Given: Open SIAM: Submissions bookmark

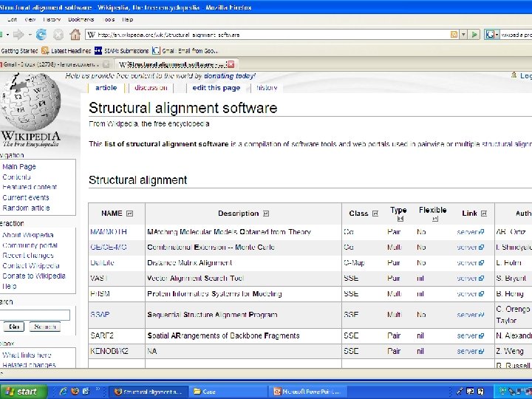Looking at the screenshot, I should point(122,51).
